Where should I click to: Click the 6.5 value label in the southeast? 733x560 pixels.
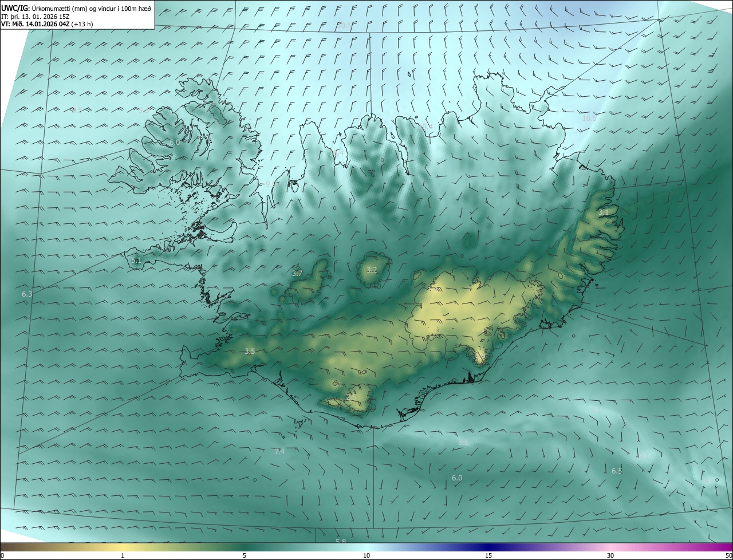click(x=617, y=471)
